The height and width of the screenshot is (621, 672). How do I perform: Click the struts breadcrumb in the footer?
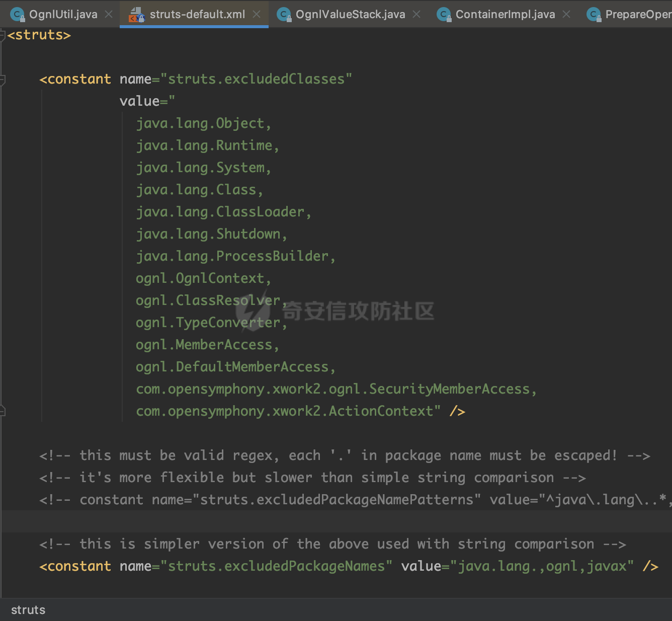tap(28, 610)
